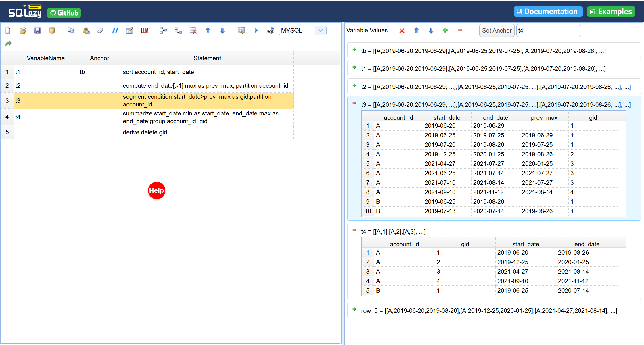Click the LLM toolbar icon
Image resolution: width=644 pixels, height=345 pixels.
pyautogui.click(x=145, y=31)
